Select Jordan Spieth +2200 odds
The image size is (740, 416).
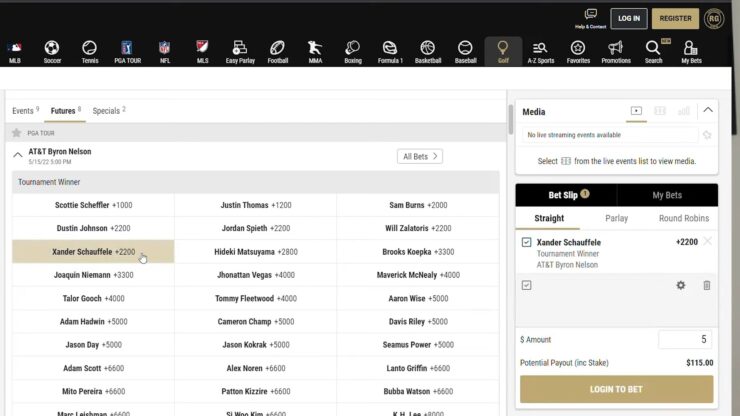256,228
